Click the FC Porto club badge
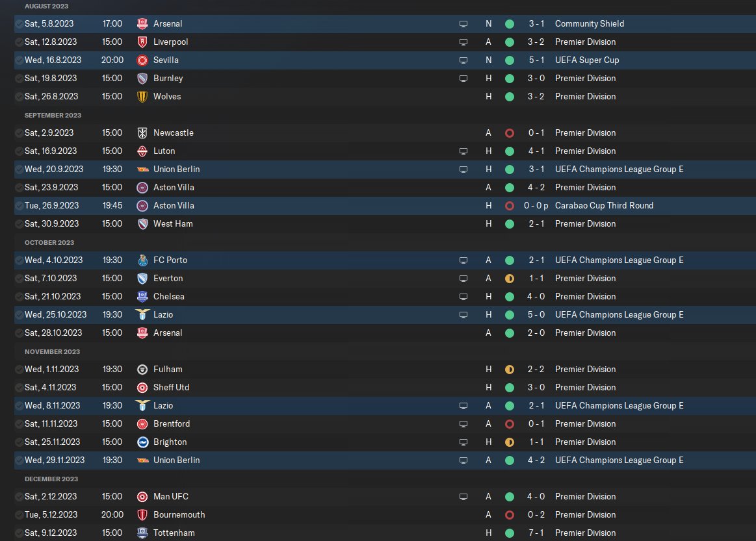 tap(142, 260)
